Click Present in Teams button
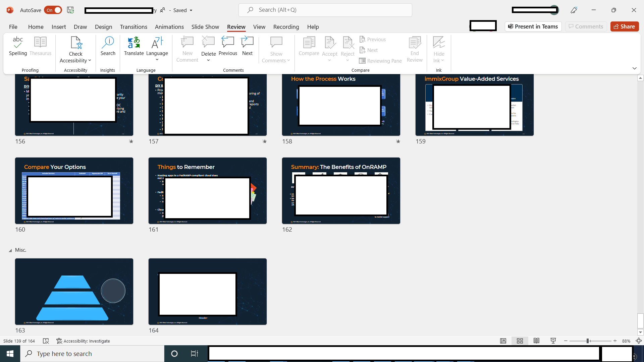Screen dimensions: 644x362 click(x=533, y=26)
